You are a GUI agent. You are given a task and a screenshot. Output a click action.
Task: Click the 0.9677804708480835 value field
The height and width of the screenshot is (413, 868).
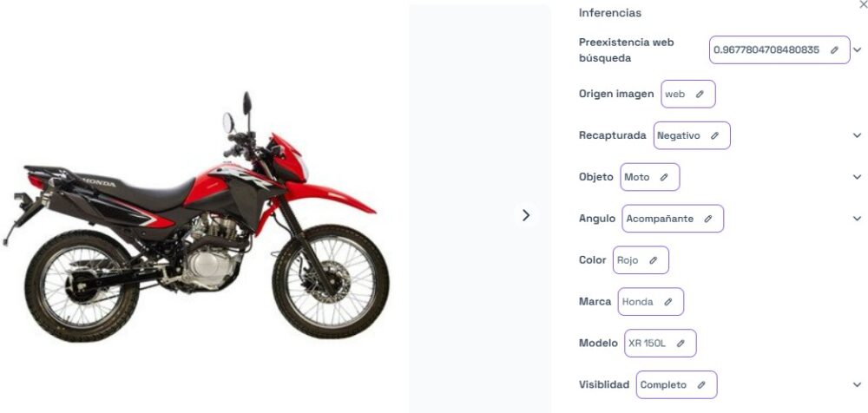click(x=779, y=49)
